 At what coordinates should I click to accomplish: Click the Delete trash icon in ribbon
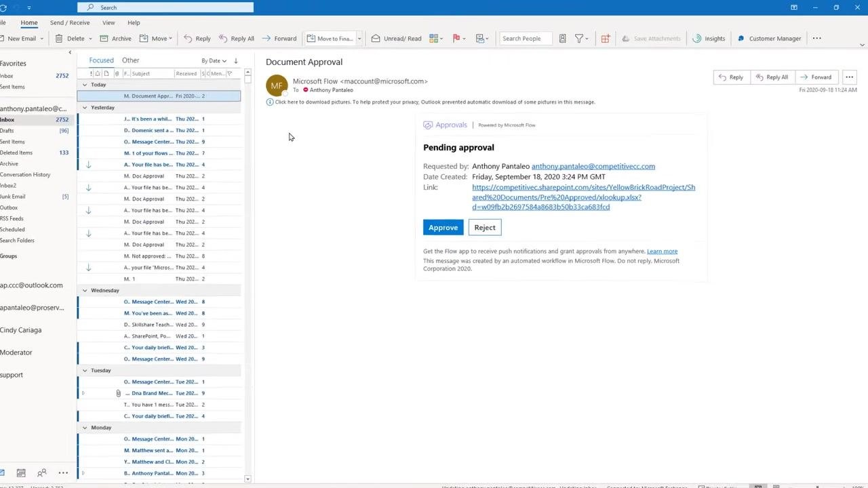pyautogui.click(x=59, y=39)
